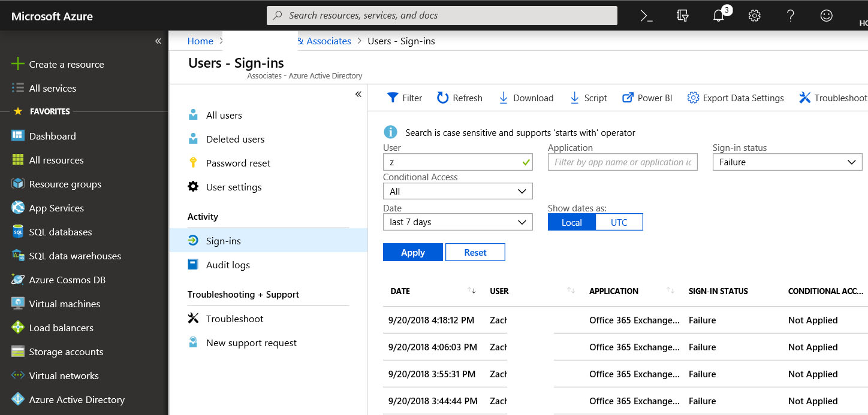Screen dimensions: 868x415
Task: Click the Script toolbar button
Action: pyautogui.click(x=589, y=98)
